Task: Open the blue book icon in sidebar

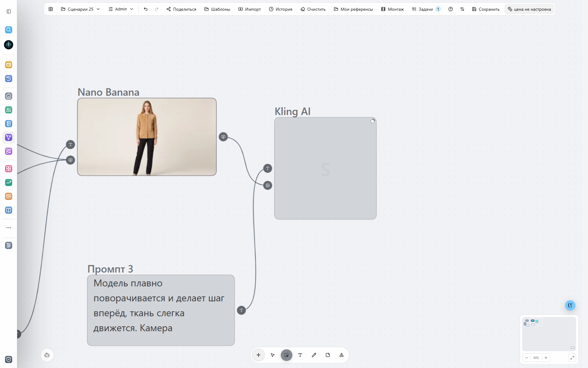Action: tap(9, 210)
